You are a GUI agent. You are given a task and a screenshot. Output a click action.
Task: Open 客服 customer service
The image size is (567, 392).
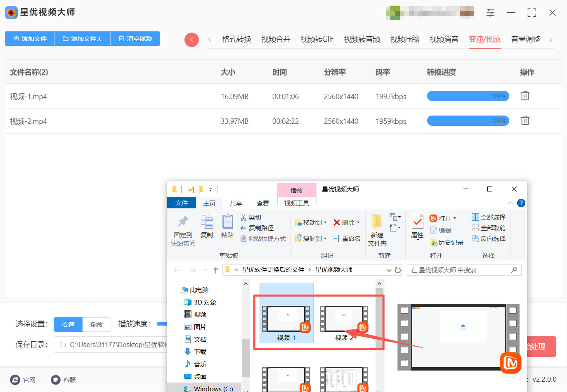pyautogui.click(x=64, y=380)
